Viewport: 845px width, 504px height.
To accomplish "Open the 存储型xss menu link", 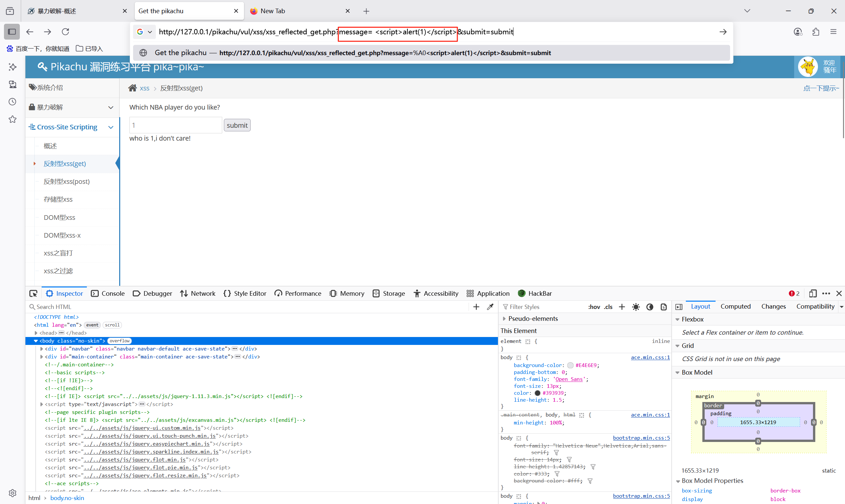I will pos(58,199).
